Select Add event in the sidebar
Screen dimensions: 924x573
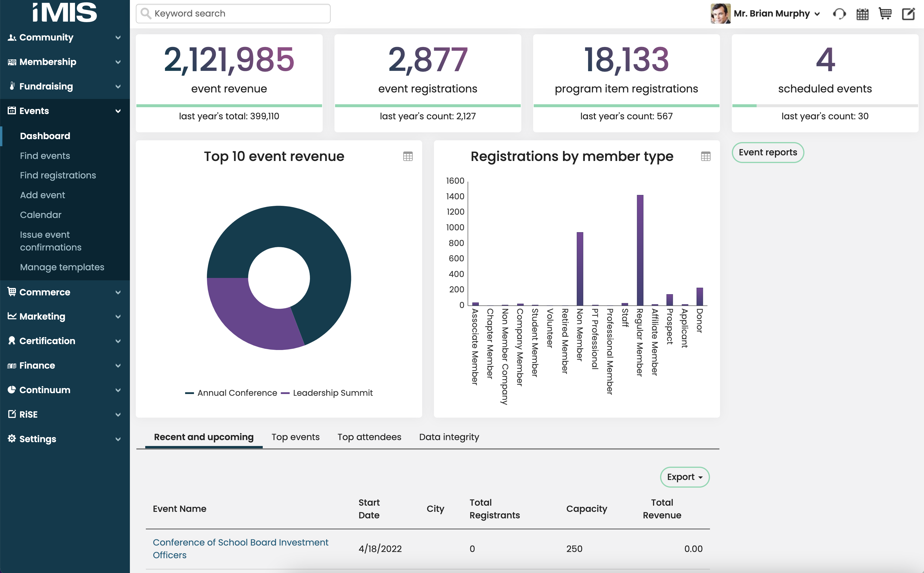point(43,195)
